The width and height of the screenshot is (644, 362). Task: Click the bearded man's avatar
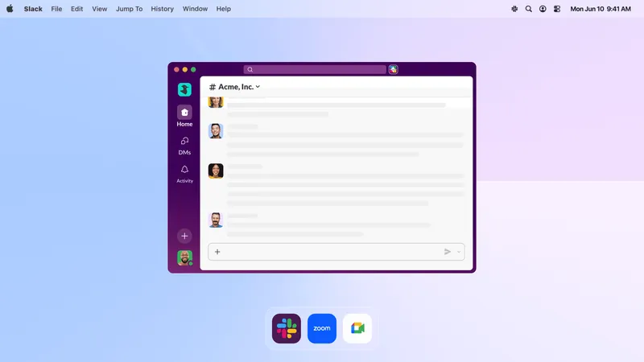coord(216,220)
